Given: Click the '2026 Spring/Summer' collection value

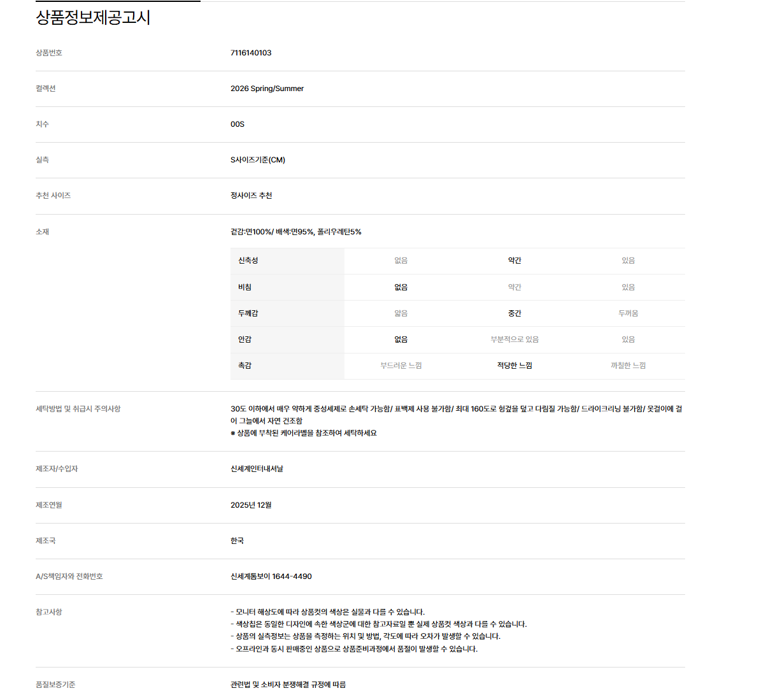Looking at the screenshot, I should coord(267,89).
